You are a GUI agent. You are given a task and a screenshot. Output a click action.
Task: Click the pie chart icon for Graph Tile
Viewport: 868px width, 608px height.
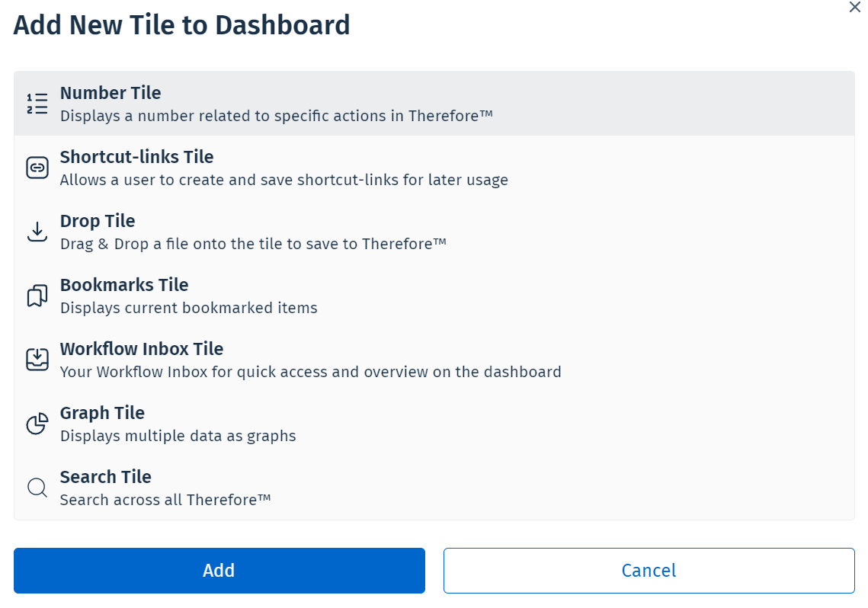click(37, 424)
